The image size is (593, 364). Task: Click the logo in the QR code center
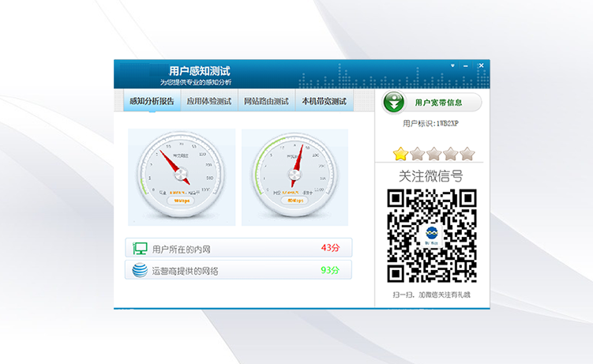point(431,235)
